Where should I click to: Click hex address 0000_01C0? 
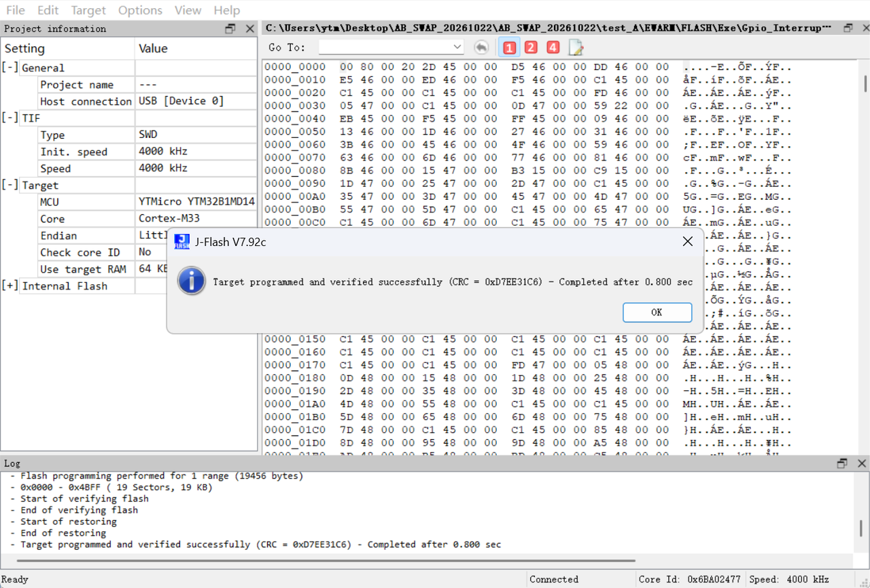pos(295,430)
